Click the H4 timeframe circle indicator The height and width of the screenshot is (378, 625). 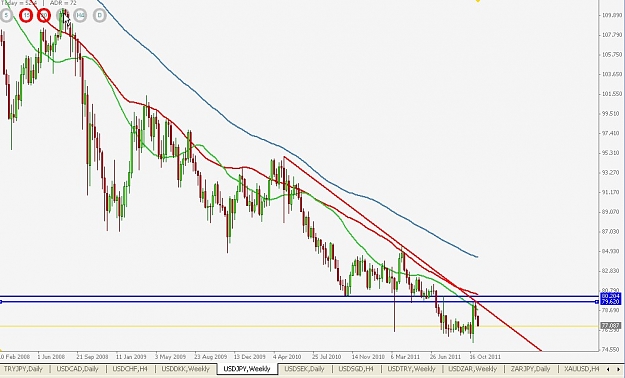click(80, 16)
